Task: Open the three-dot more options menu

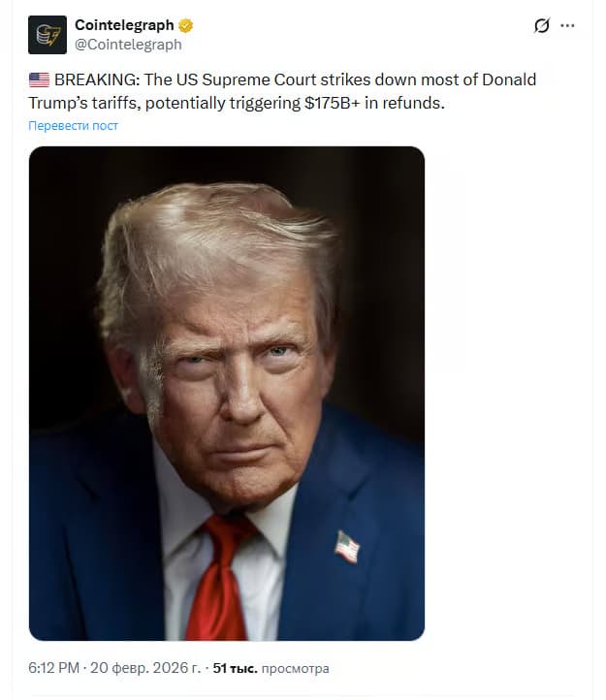Action: point(567,25)
